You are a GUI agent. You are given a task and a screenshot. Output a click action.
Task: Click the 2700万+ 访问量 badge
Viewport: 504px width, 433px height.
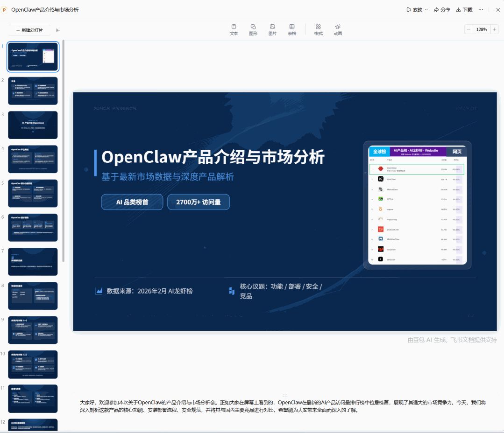pyautogui.click(x=199, y=202)
